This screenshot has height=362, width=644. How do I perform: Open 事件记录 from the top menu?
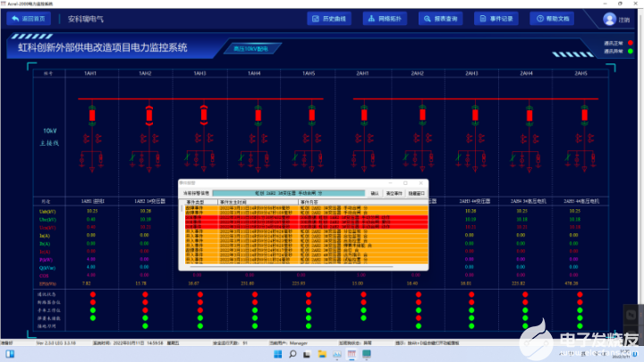(496, 19)
